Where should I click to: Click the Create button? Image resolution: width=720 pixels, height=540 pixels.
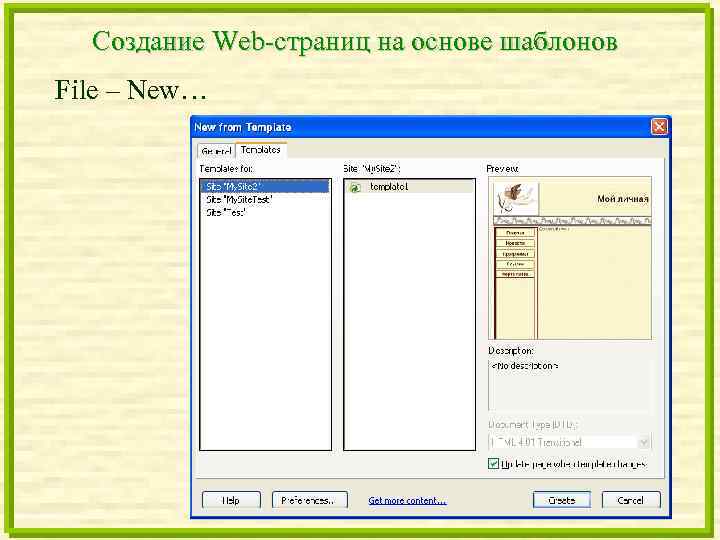(x=562, y=500)
